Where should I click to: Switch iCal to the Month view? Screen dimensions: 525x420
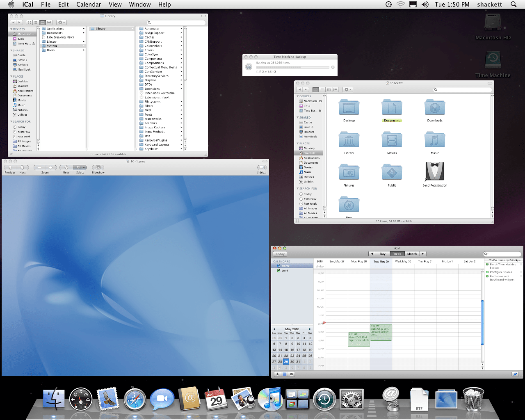[412, 254]
